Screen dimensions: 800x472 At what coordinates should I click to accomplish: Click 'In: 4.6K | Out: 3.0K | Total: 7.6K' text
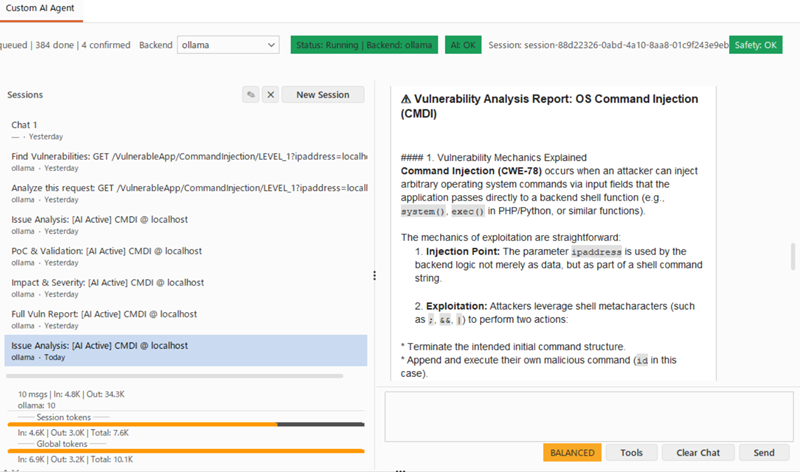coord(73,433)
